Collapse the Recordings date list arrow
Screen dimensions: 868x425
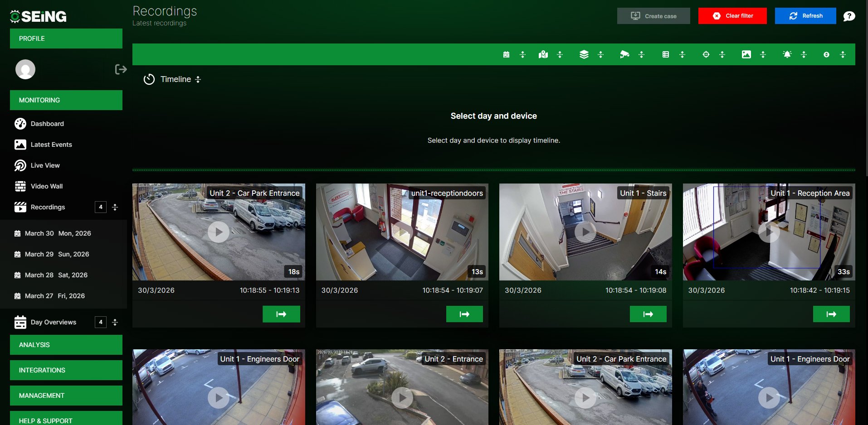pyautogui.click(x=115, y=207)
